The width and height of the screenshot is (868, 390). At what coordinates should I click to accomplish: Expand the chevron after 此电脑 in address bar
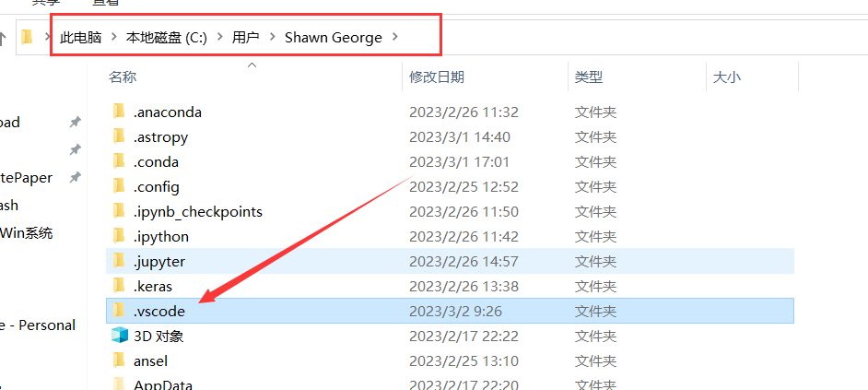click(114, 37)
